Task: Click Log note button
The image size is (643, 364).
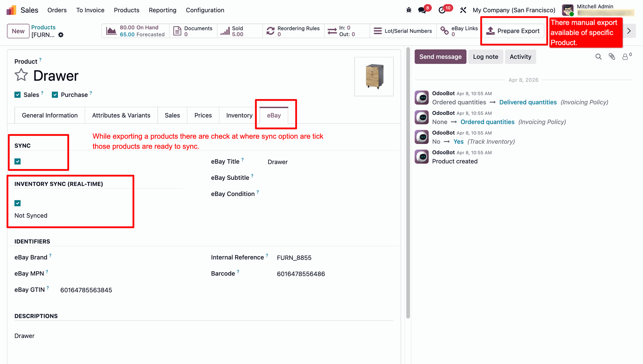Action: pos(486,57)
